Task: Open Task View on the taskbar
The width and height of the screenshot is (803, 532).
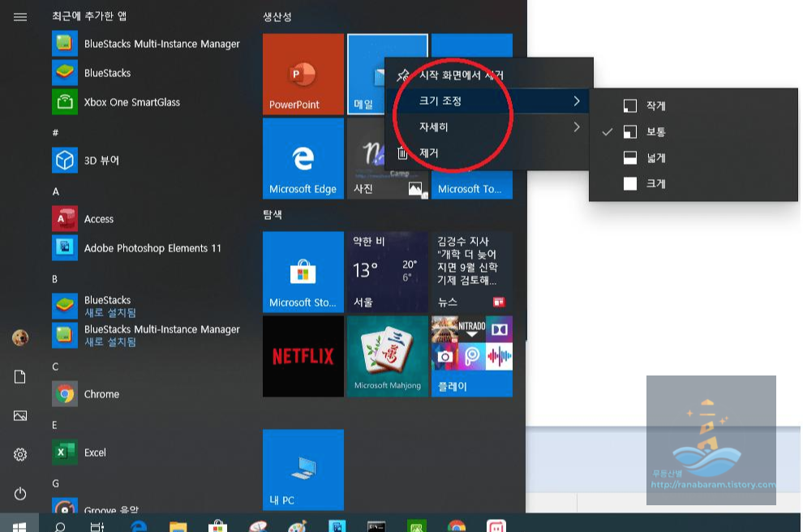Action: point(97,526)
